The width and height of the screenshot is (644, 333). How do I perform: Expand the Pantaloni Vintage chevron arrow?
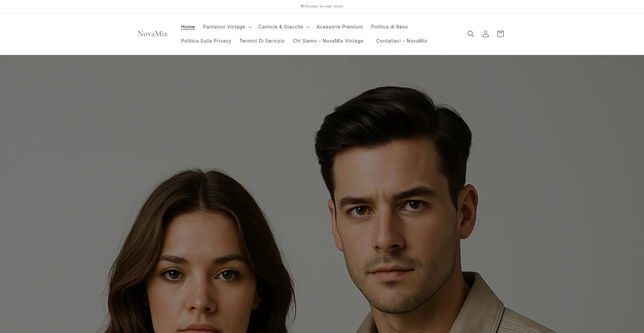click(250, 27)
